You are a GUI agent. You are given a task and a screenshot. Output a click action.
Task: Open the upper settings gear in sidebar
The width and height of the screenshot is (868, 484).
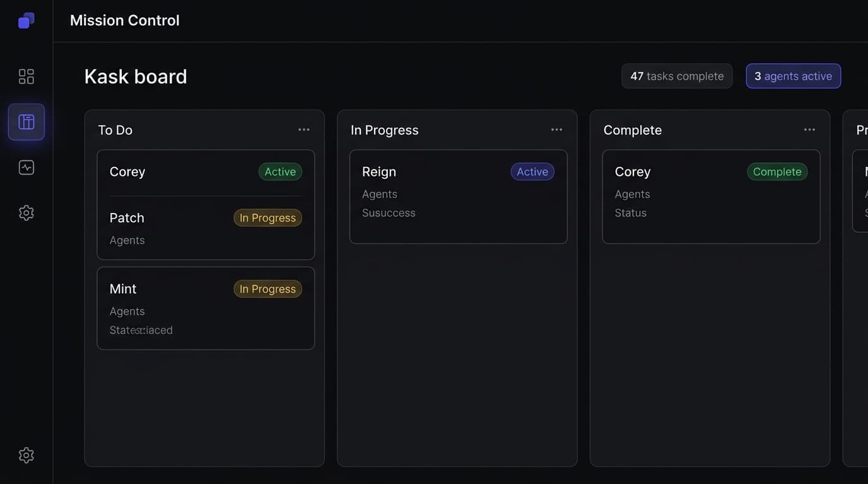(x=26, y=213)
